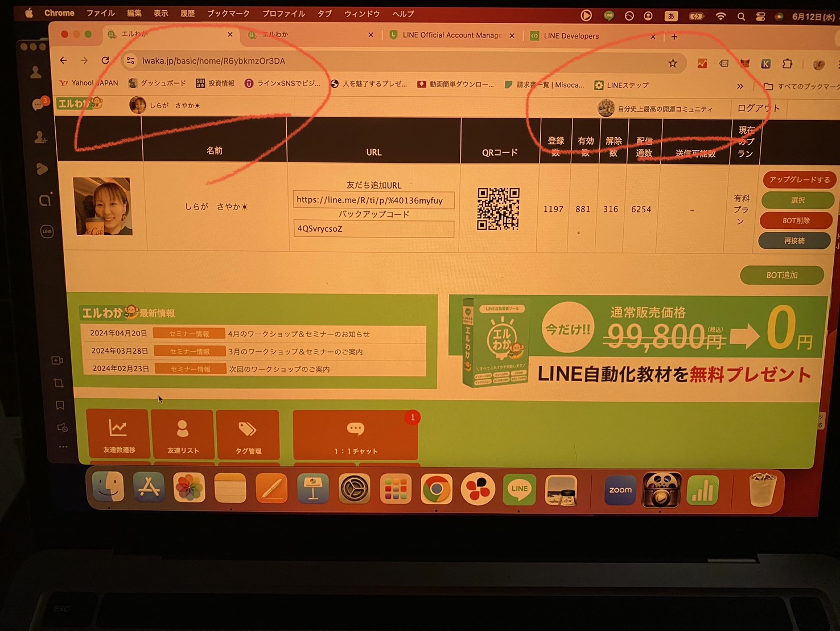Click the BOT追加 button
The width and height of the screenshot is (840, 631).
[x=782, y=275]
